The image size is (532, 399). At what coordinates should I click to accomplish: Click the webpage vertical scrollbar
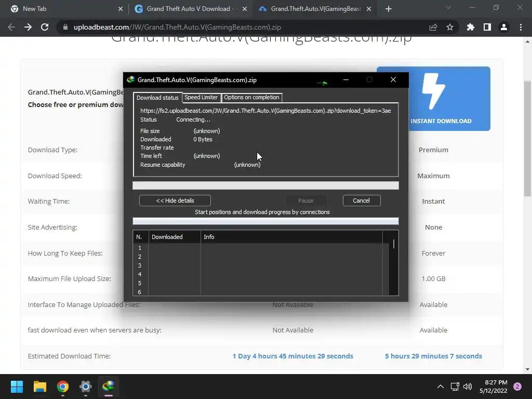click(x=527, y=138)
